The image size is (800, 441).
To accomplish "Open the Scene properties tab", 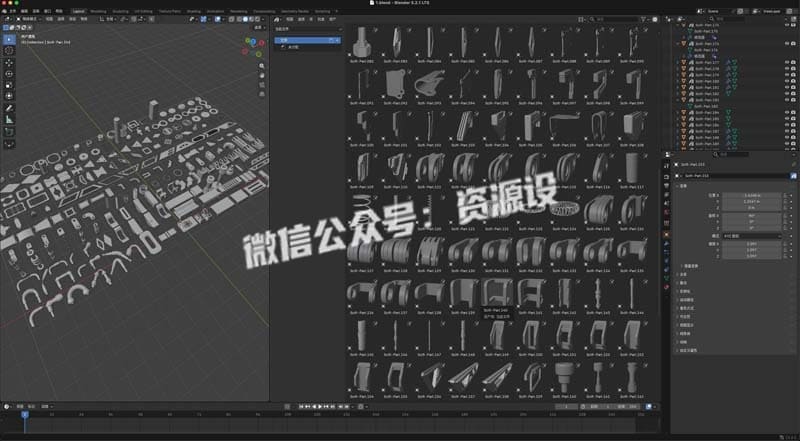I will [666, 203].
